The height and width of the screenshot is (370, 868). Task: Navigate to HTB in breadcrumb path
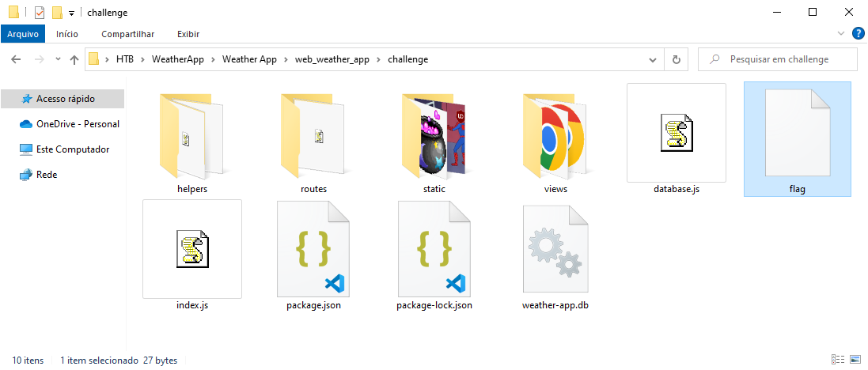(x=125, y=59)
